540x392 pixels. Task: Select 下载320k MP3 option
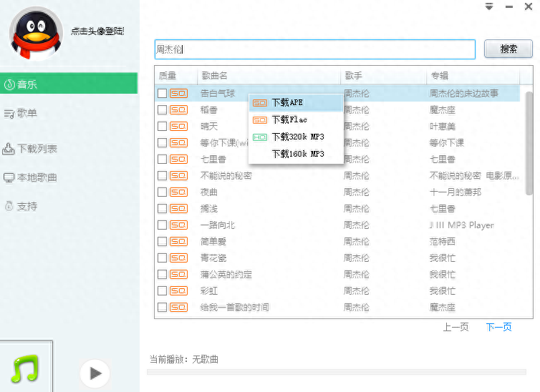coord(295,137)
